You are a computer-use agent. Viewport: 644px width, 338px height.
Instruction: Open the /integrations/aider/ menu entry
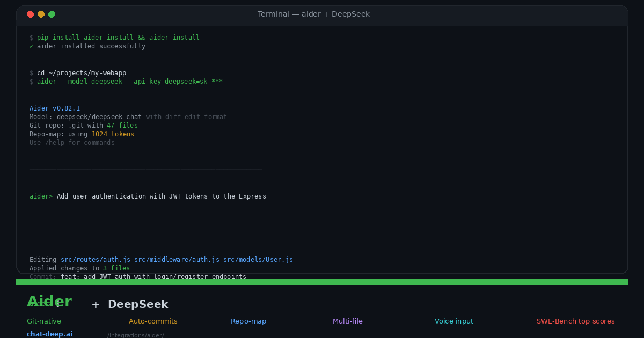(x=136, y=335)
